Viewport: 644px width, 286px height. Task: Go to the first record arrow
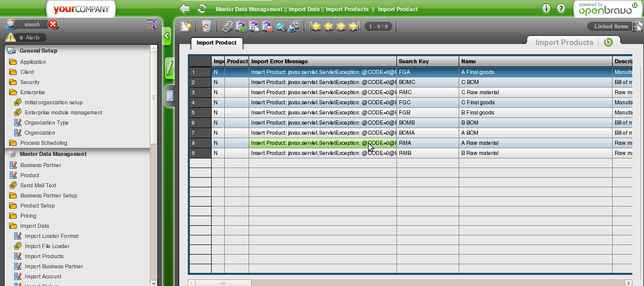[x=315, y=26]
